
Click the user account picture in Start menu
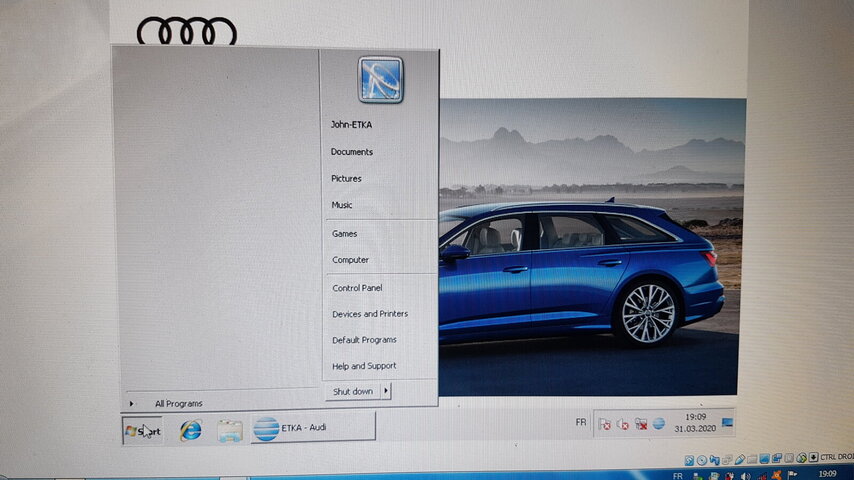[x=380, y=80]
